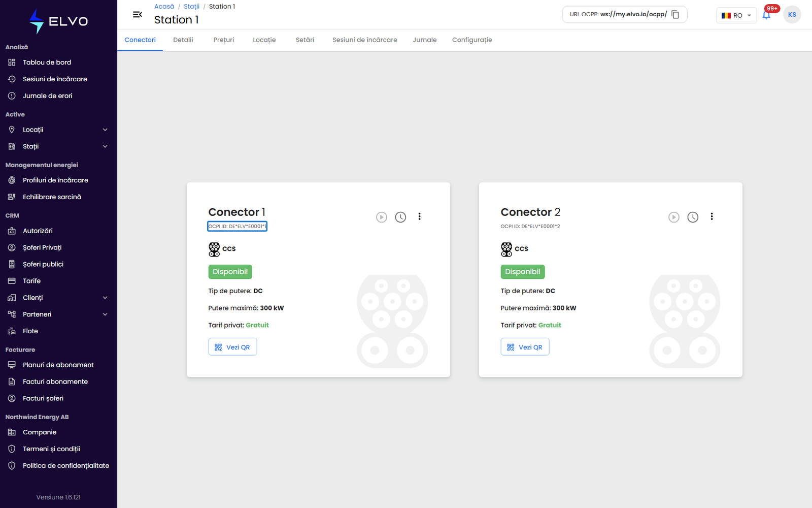Viewport: 812px width, 508px height.
Task: Switch to the Sesiuni de încărcare tab
Action: (x=365, y=40)
